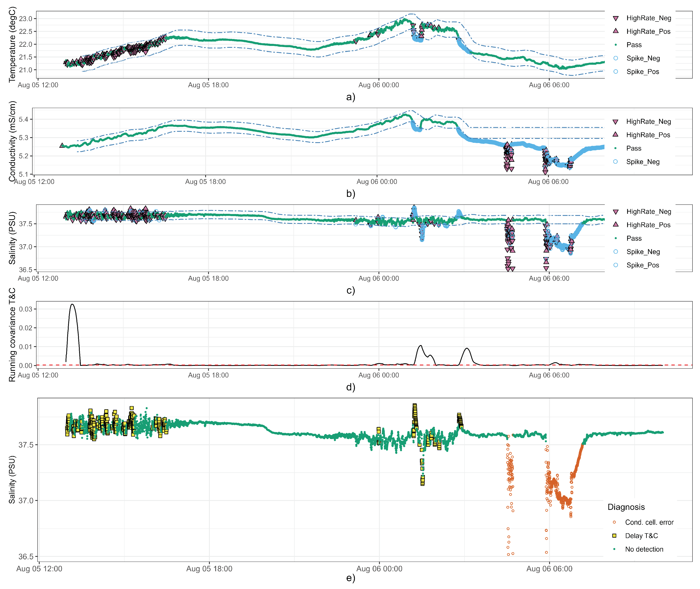Click the HighRate_Neg triangle marker in temperature legend
This screenshot has width=700, height=589.
615,18
